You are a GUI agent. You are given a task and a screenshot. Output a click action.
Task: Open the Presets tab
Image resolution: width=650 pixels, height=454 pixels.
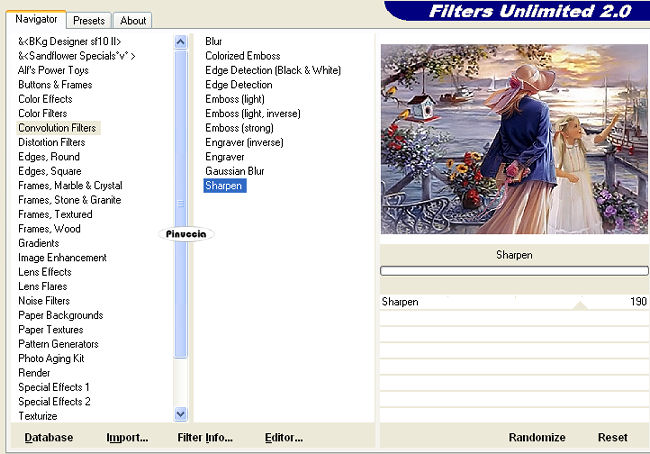89,20
